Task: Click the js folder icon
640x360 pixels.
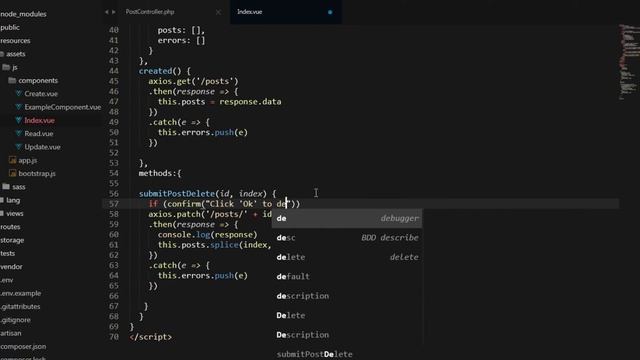Action: point(6,67)
